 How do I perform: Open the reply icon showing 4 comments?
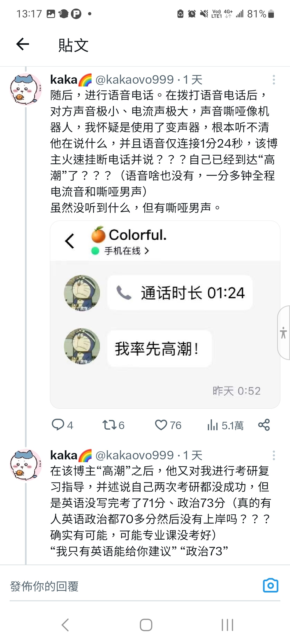(x=58, y=425)
